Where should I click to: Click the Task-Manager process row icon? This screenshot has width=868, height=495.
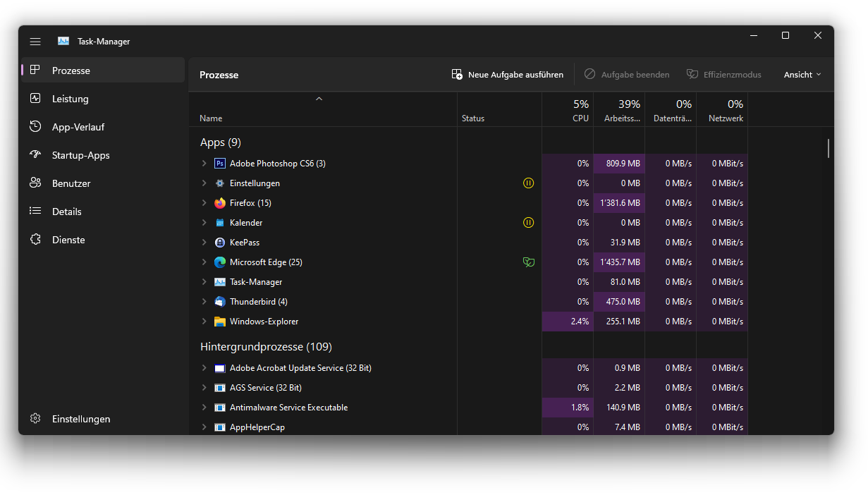220,282
